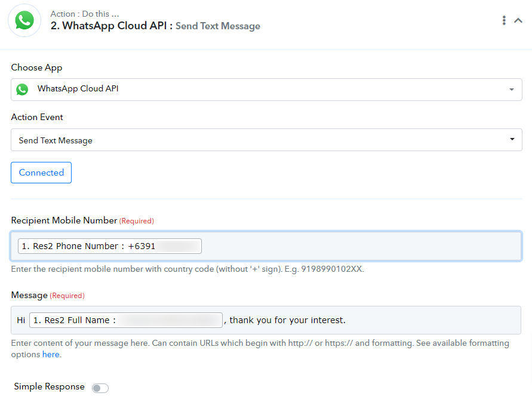Click the 'Action Event' label
The height and width of the screenshot is (396, 532).
coord(37,117)
